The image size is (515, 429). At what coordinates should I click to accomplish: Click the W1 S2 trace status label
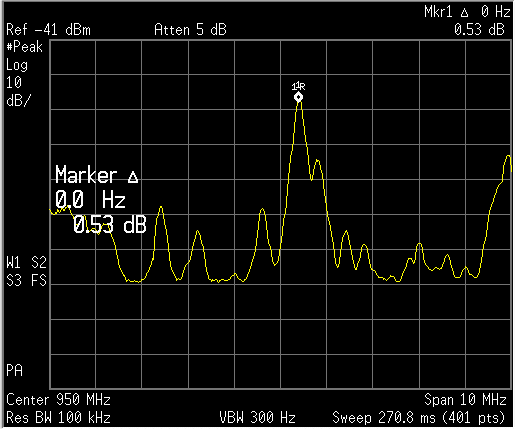tap(26, 263)
